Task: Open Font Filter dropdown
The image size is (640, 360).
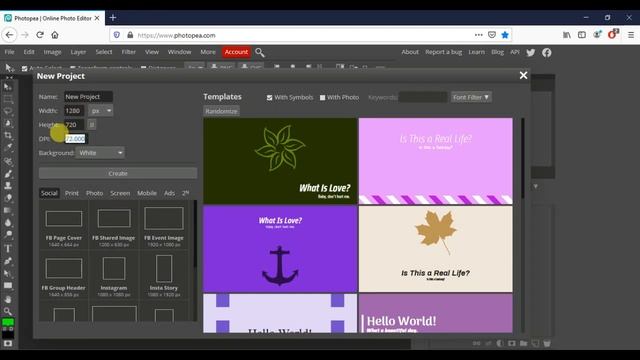Action: click(x=471, y=97)
